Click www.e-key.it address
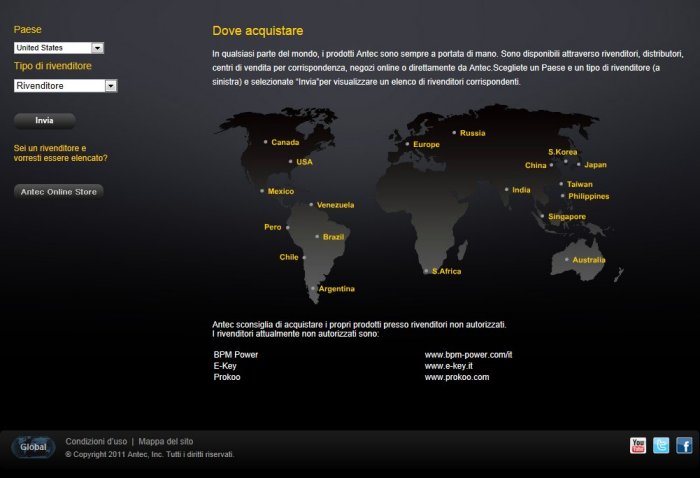 click(449, 366)
